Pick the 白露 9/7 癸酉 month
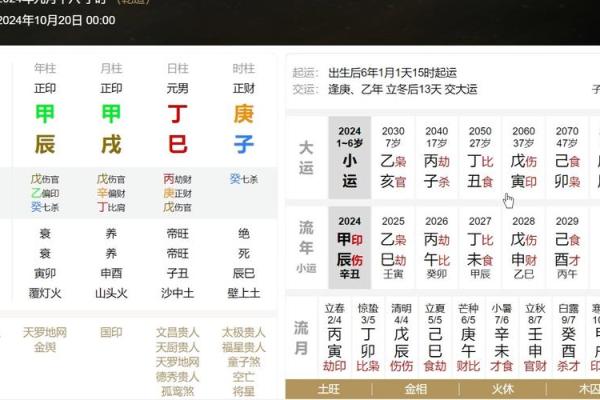 click(x=568, y=337)
